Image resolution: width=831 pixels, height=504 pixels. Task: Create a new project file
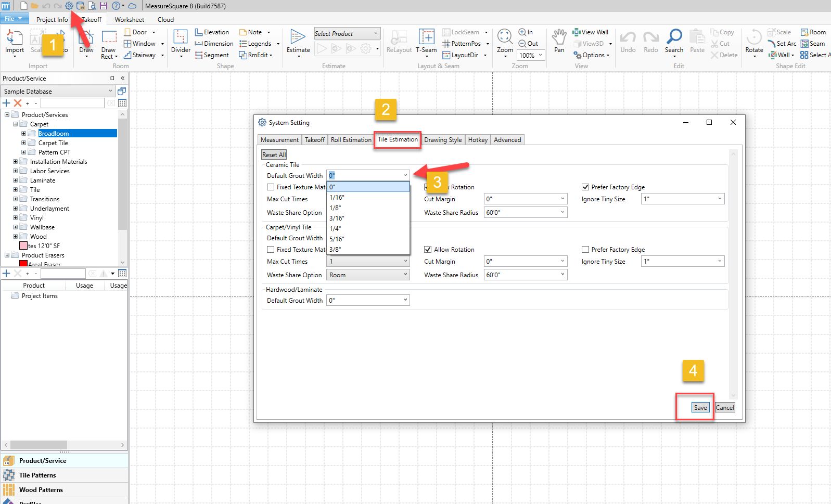click(24, 6)
